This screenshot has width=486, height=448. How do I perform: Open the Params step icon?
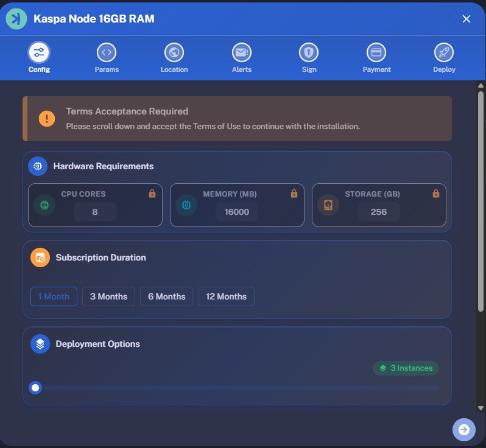coord(107,53)
